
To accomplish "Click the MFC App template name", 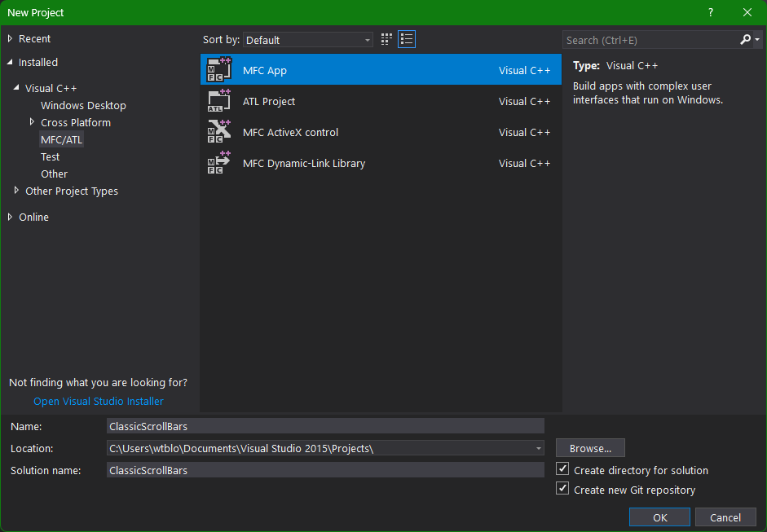I will (x=265, y=70).
